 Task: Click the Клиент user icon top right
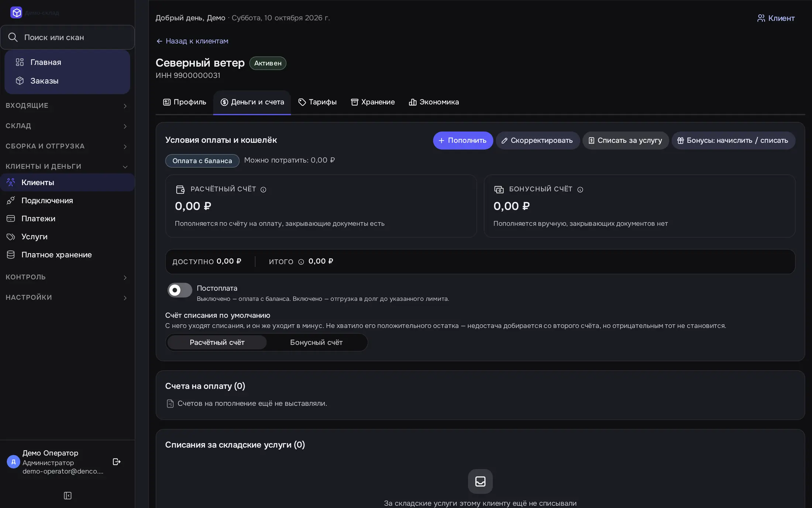tap(761, 18)
